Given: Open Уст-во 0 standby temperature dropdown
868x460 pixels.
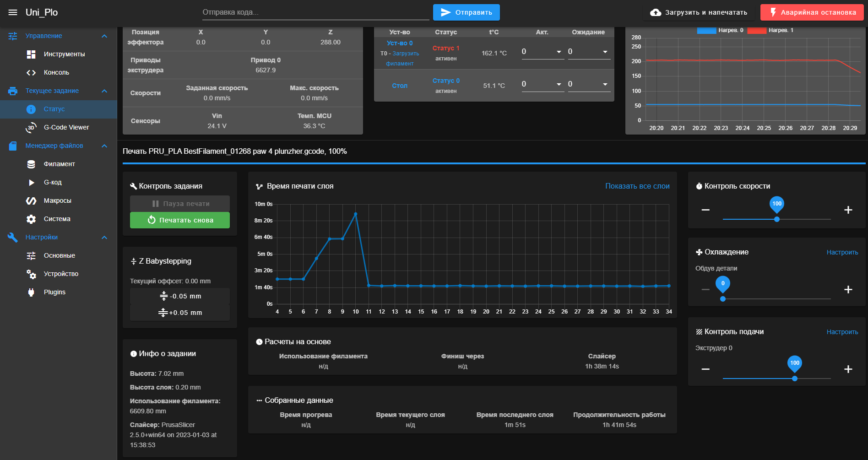Looking at the screenshot, I should 605,52.
